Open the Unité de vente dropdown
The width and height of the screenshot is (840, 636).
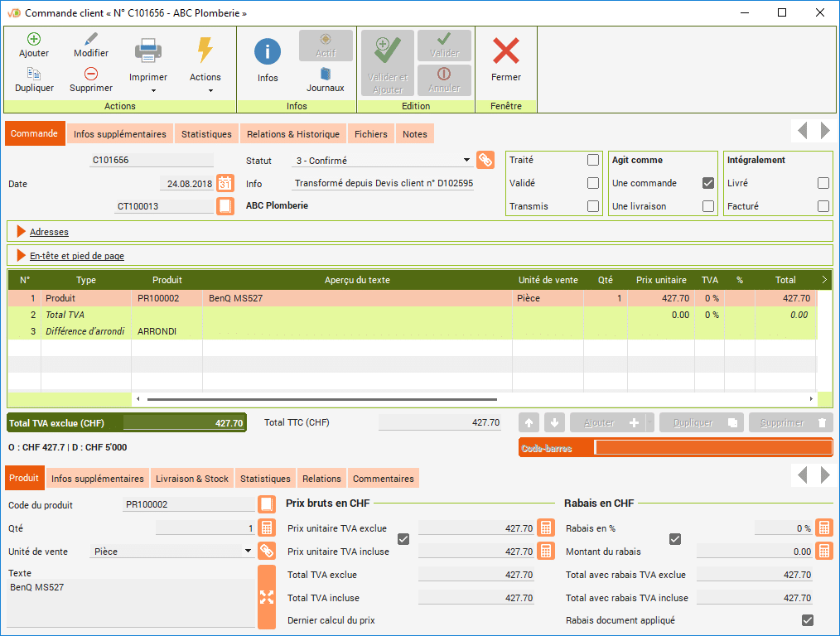(x=248, y=552)
